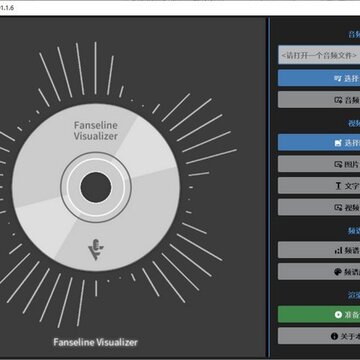Click the vertical blue panel divider
Viewport: 360px width, 360px height.
[x=269, y=187]
